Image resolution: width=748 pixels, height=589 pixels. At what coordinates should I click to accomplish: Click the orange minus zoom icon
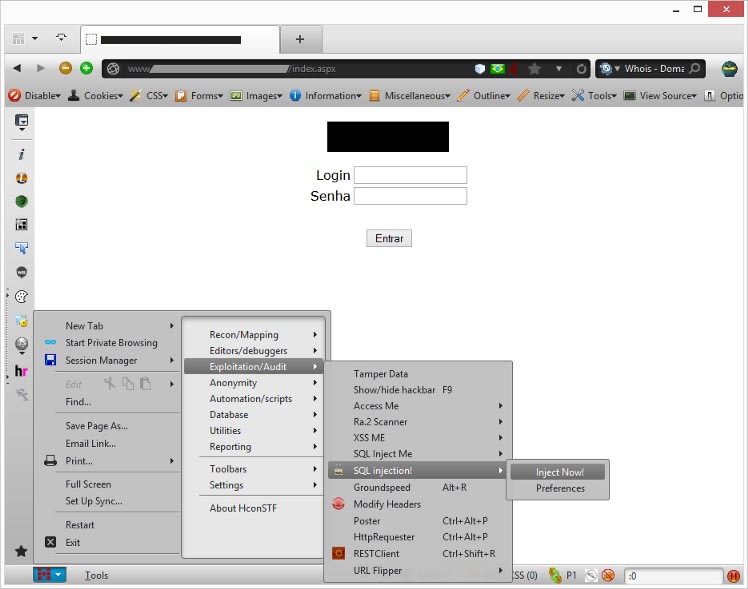65,68
